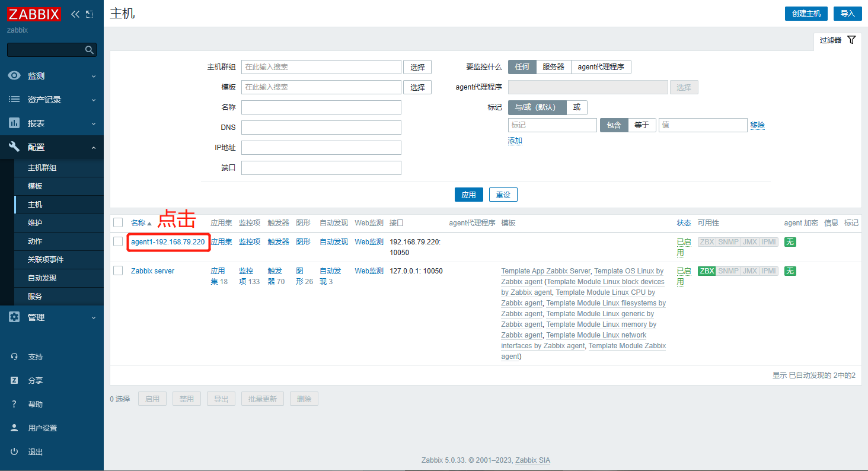Toggle the 过滤器 filter tab
The width and height of the screenshot is (868, 471).
837,40
